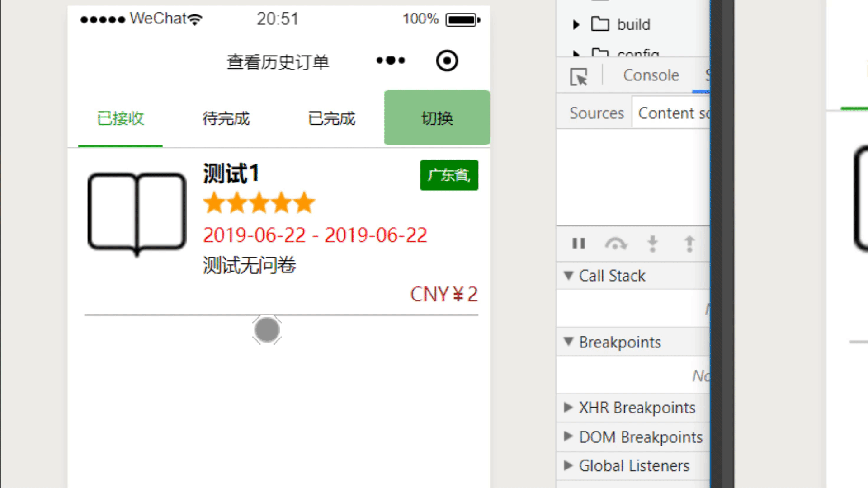The image size is (868, 488).
Task: Switch to 待完成 tab
Action: coord(226,118)
